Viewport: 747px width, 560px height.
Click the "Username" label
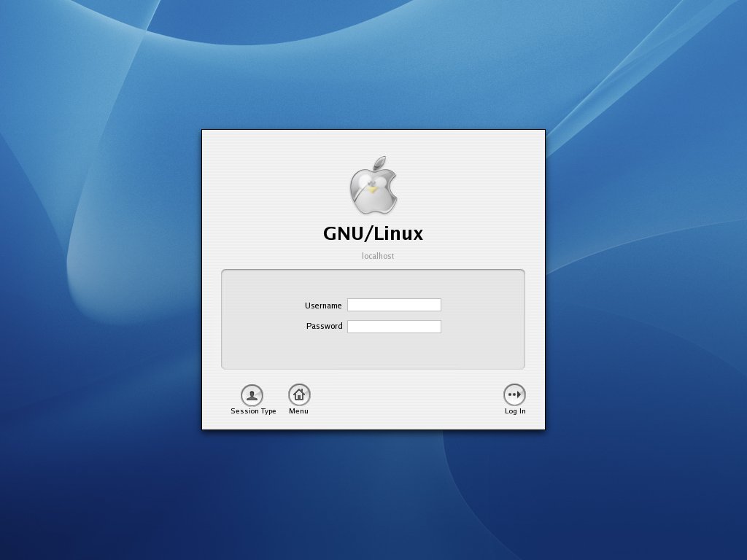point(323,306)
